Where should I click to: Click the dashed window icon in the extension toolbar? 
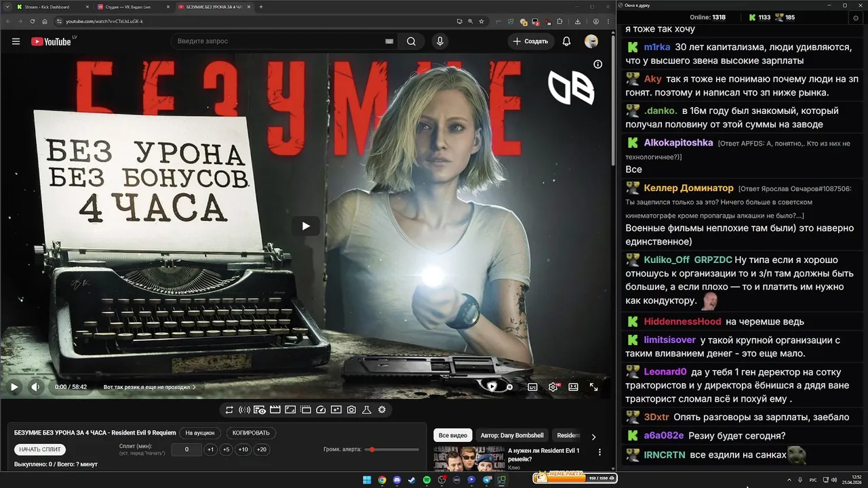tap(305, 409)
